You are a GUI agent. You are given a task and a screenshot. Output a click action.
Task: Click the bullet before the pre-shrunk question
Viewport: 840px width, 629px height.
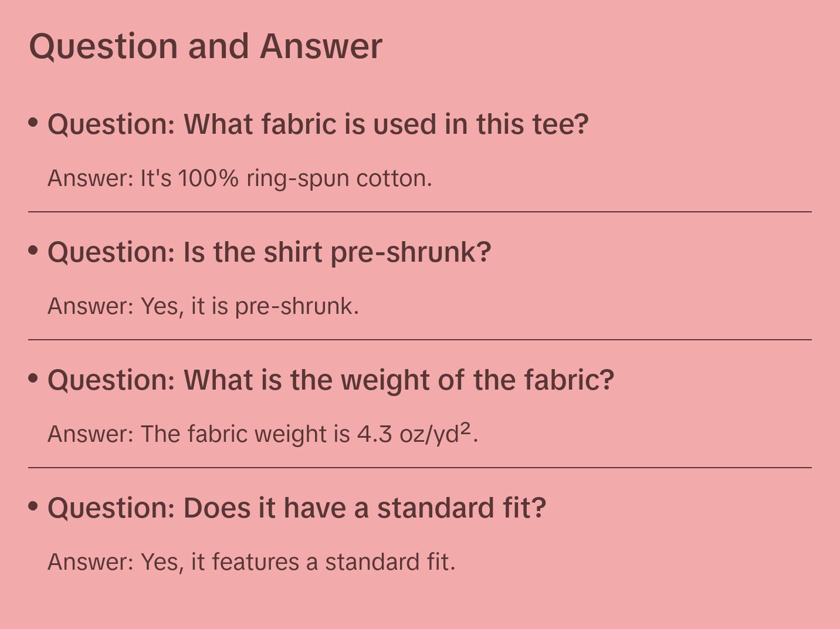click(33, 251)
